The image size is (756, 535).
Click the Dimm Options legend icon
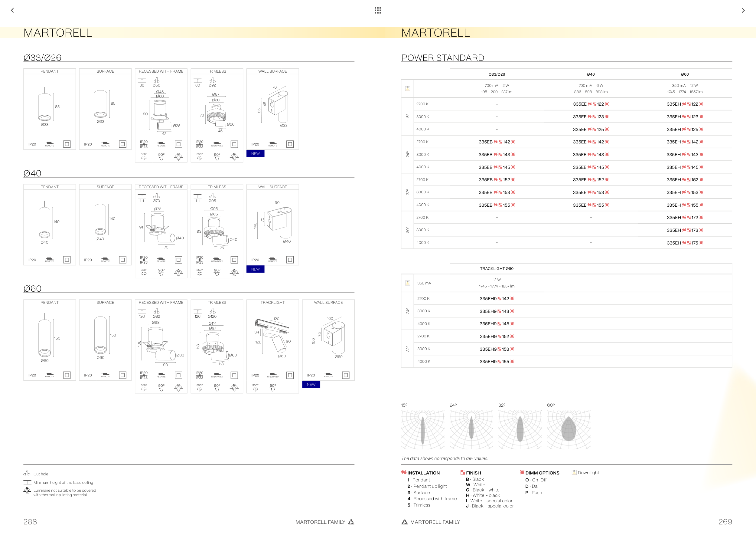coord(522,472)
